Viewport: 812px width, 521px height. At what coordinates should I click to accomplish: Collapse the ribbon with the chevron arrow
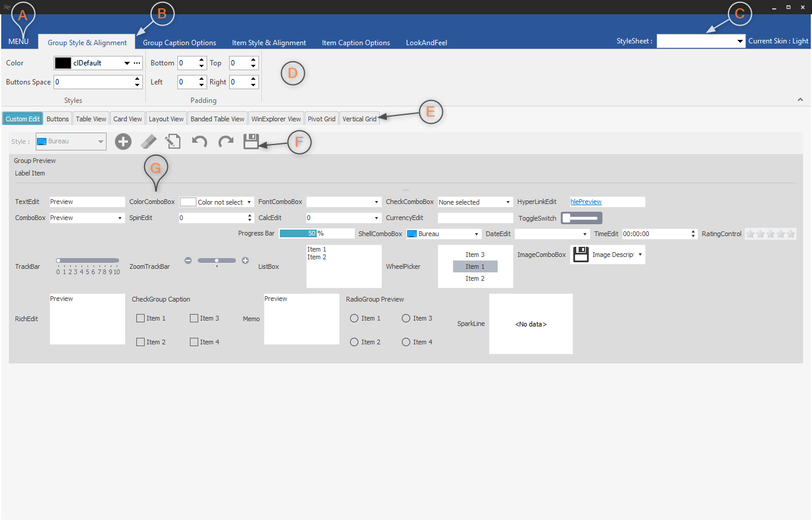tap(800, 100)
